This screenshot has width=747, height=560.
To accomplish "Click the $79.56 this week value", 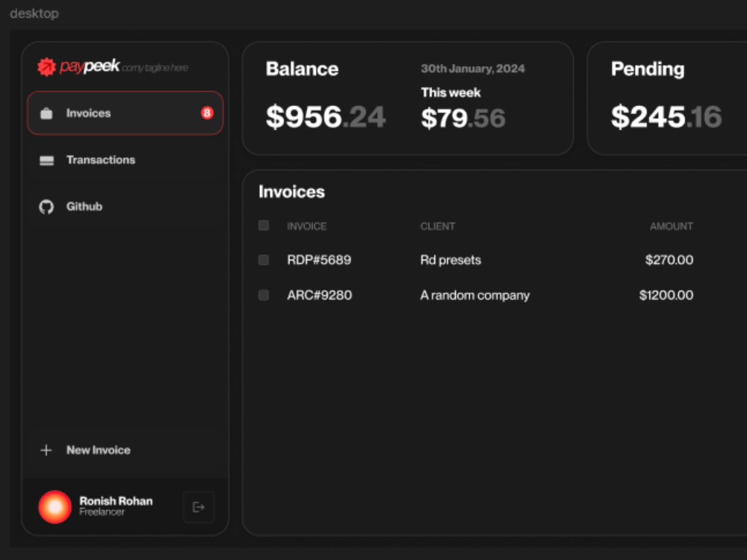I will tap(463, 118).
